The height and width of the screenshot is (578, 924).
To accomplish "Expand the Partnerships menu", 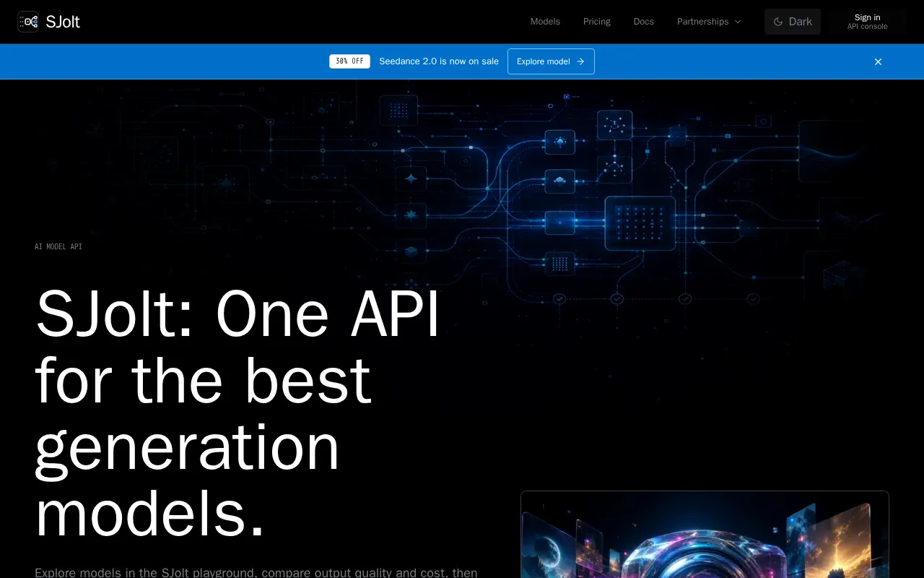I will coord(709,22).
